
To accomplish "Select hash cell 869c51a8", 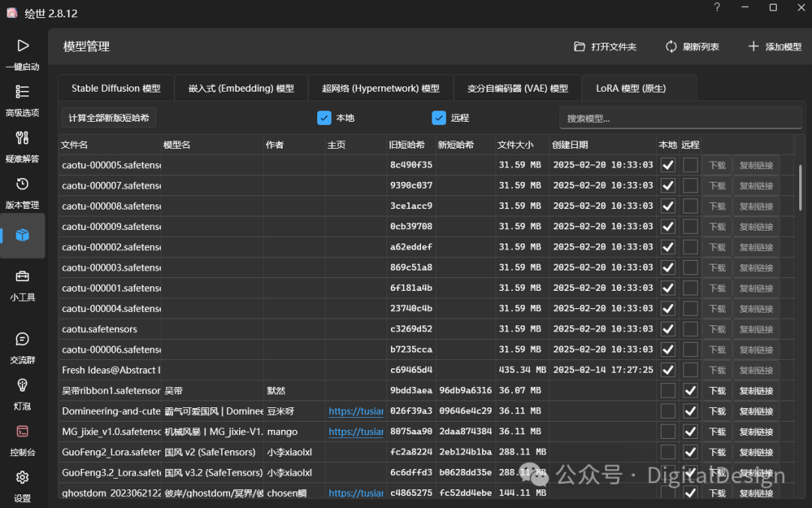I will coord(411,268).
